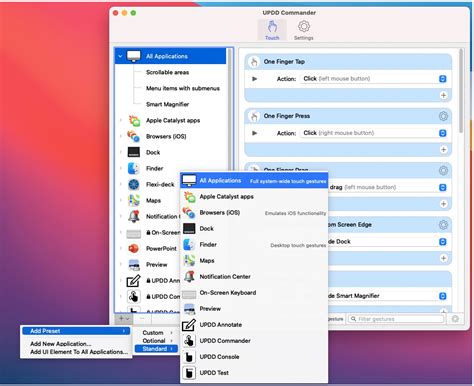The height and width of the screenshot is (386, 474).
Task: Open the add (+) menu button below sidebar
Action: (x=124, y=319)
